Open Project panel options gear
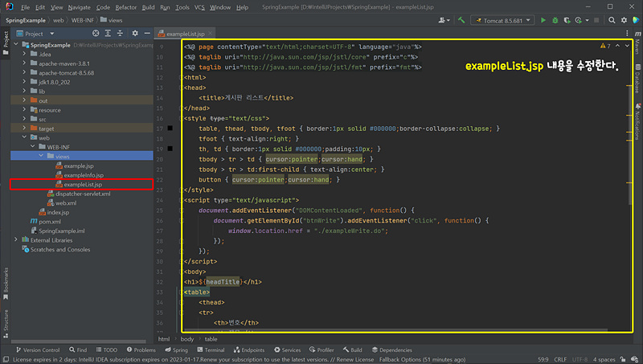Screen dimensions: 643x364 (x=135, y=33)
